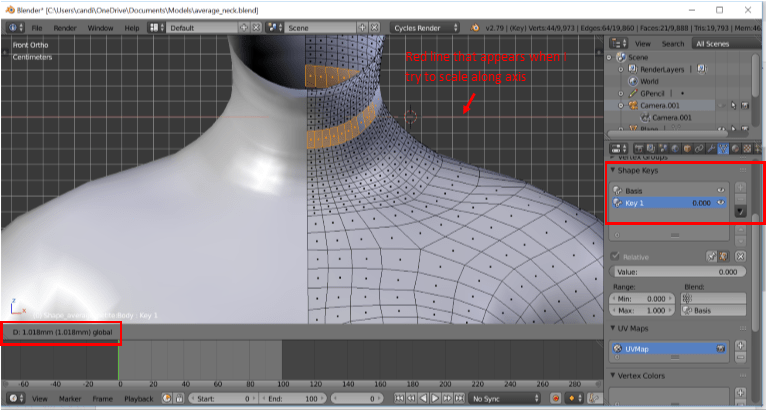Click the timeline End frame field
767x411 pixels.
(293, 398)
